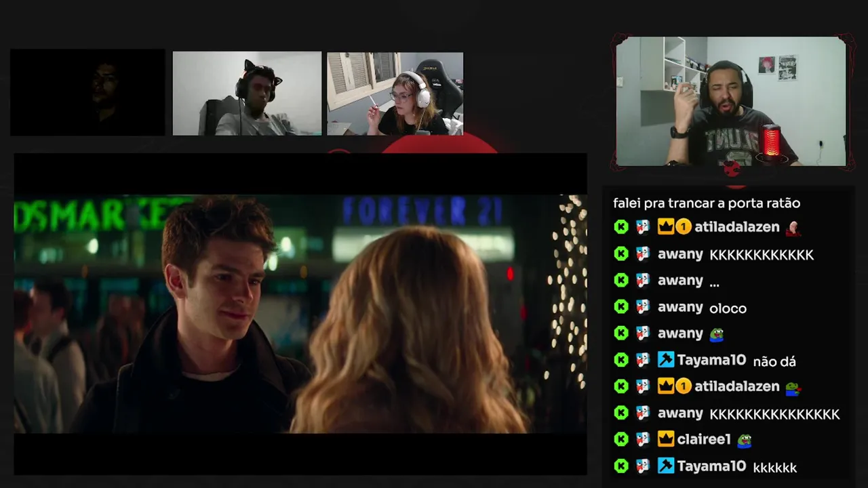Click channel badge on awany's '...' message
The height and width of the screenshot is (488, 868).
(x=643, y=280)
